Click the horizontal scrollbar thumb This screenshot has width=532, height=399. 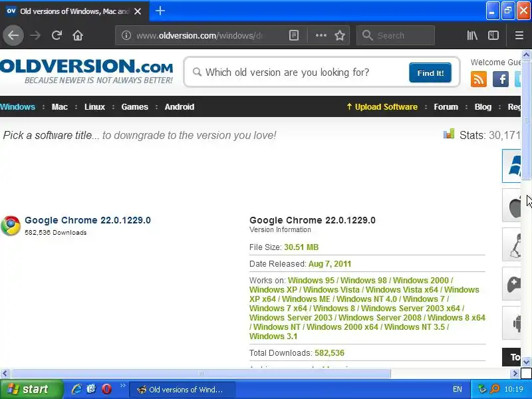tap(201, 374)
